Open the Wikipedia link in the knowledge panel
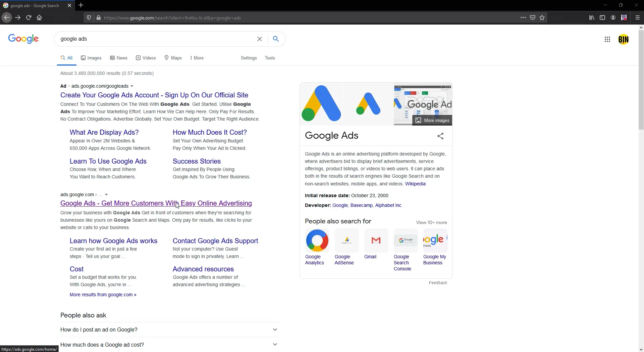 415,184
